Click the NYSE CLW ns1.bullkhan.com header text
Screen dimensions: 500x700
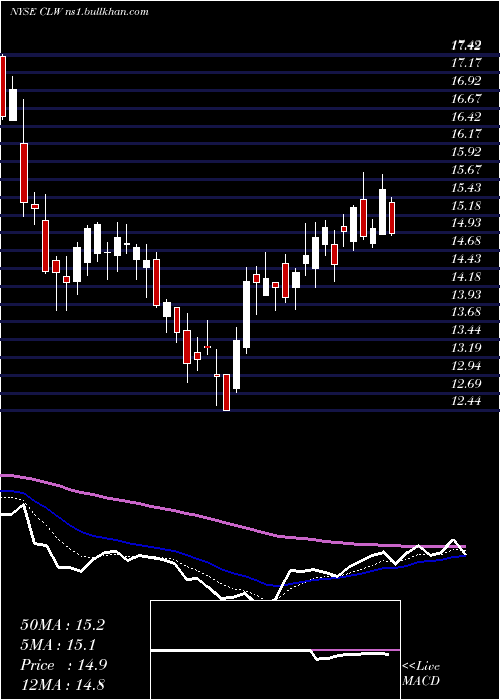coord(79,12)
